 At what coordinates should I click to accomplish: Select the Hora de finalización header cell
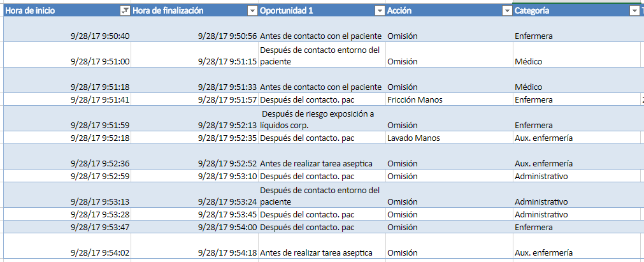[x=185, y=11]
